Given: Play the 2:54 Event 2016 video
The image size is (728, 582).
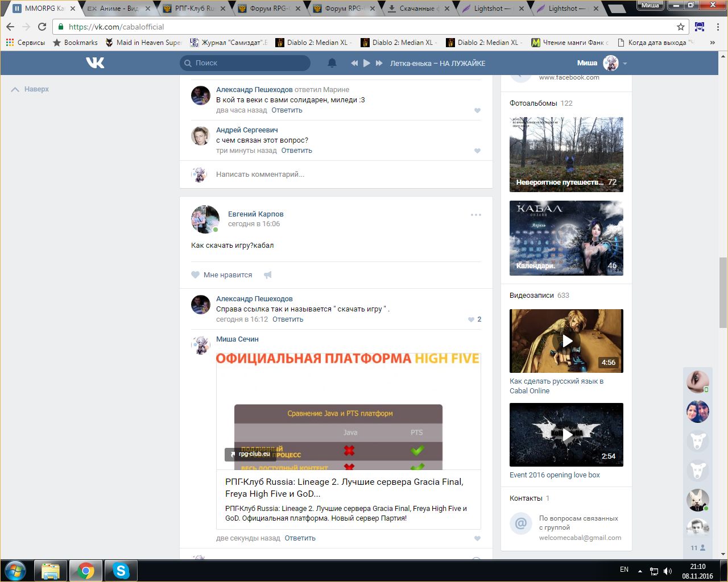Looking at the screenshot, I should (x=566, y=435).
